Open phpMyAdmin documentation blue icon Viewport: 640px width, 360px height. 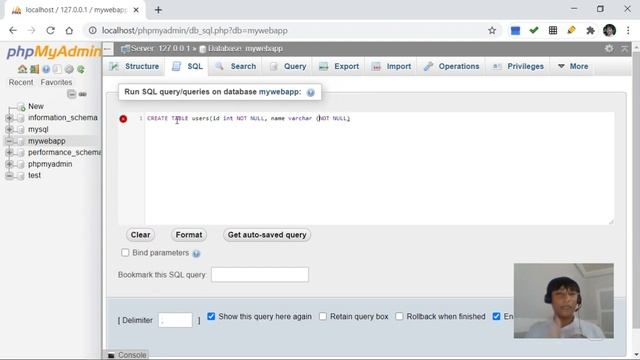(46, 69)
